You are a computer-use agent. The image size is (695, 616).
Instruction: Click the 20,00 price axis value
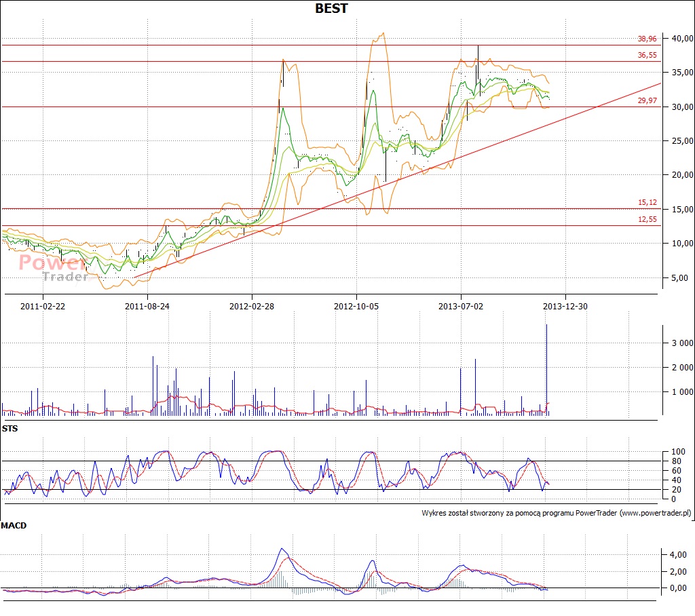(682, 174)
